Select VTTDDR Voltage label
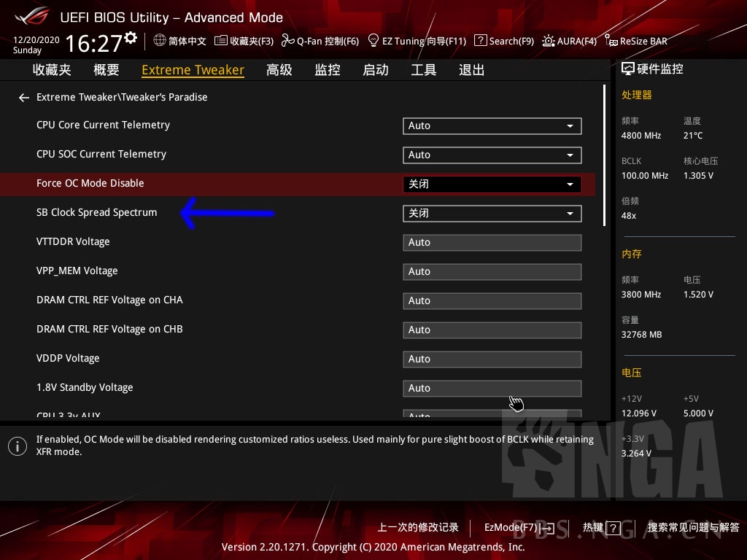This screenshot has width=747, height=560. pyautogui.click(x=73, y=241)
